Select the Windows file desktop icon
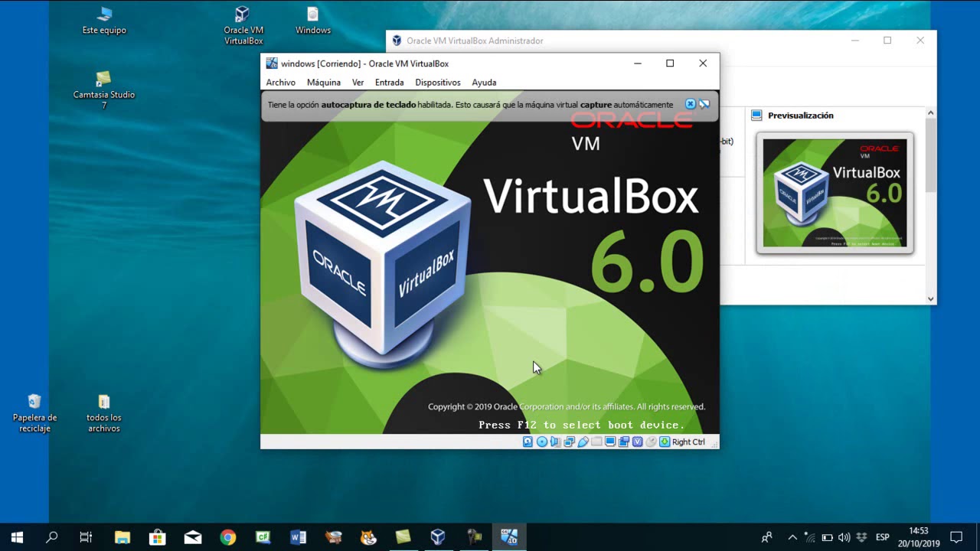The width and height of the screenshot is (980, 551). pyautogui.click(x=313, y=21)
